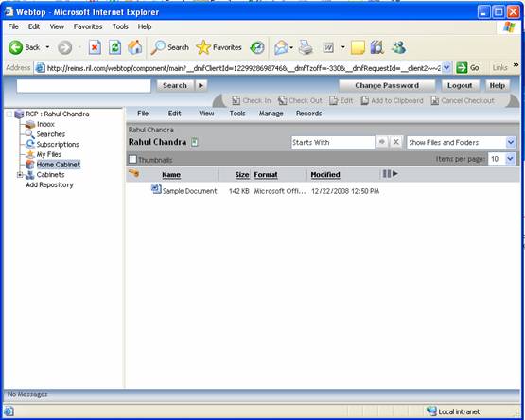This screenshot has width=525, height=420.
Task: Click the Refresh page icon
Action: pyautogui.click(x=114, y=47)
